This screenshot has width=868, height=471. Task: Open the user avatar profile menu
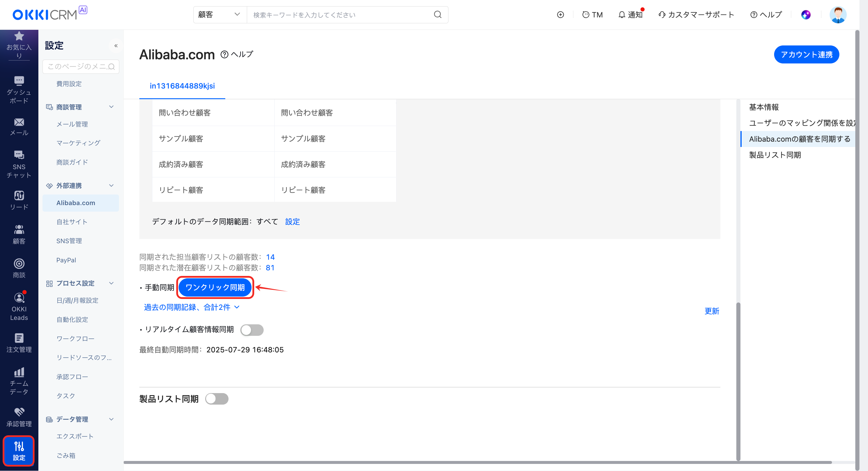click(838, 14)
